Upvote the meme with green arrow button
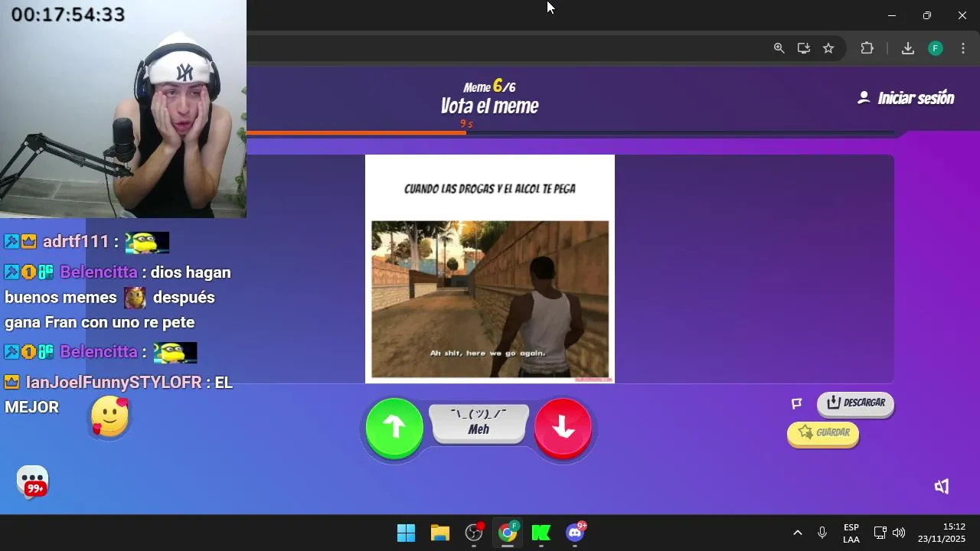 [x=394, y=428]
